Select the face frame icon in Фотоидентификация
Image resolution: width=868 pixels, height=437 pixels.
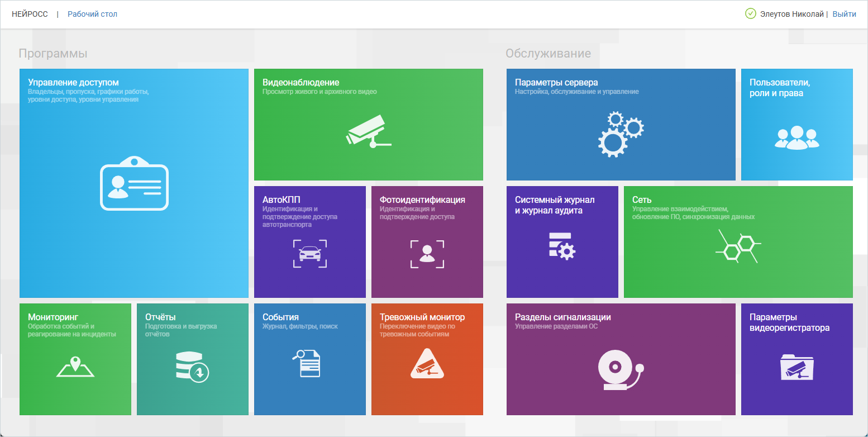pos(427,254)
